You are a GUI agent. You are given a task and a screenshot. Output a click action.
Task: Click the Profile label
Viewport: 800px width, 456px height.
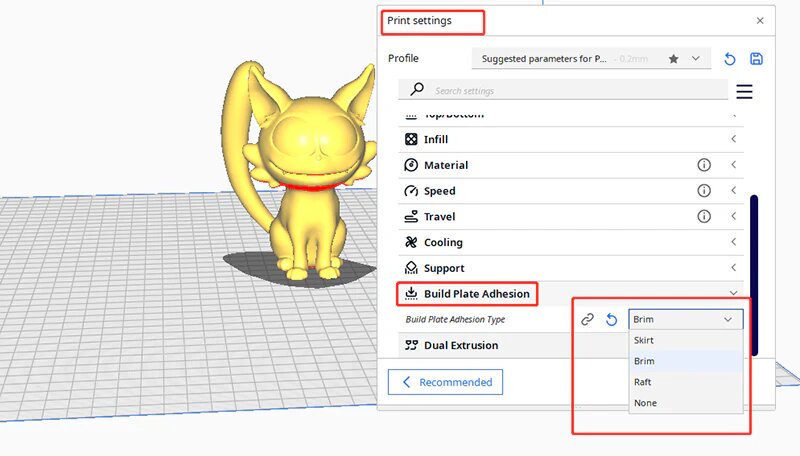(403, 58)
